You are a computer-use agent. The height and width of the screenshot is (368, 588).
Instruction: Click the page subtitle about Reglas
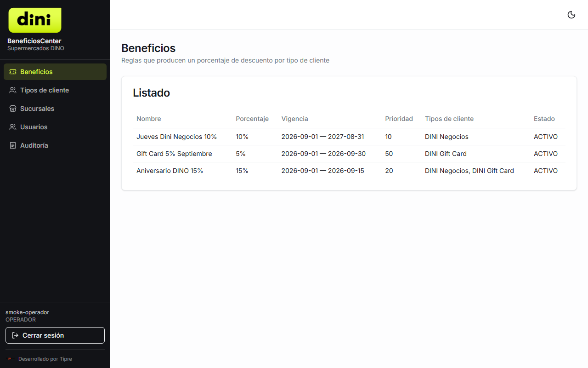pos(226,60)
